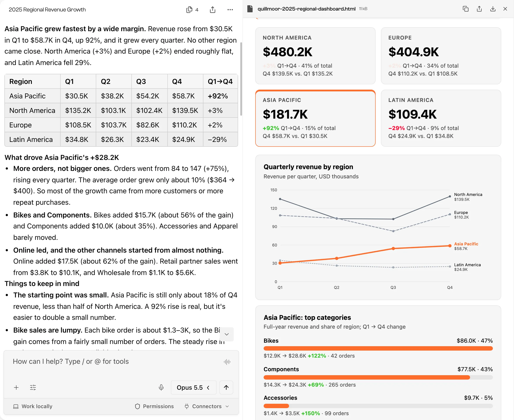Click the Latin America Q1 chart point
The height and width of the screenshot is (420, 514).
pos(280,261)
